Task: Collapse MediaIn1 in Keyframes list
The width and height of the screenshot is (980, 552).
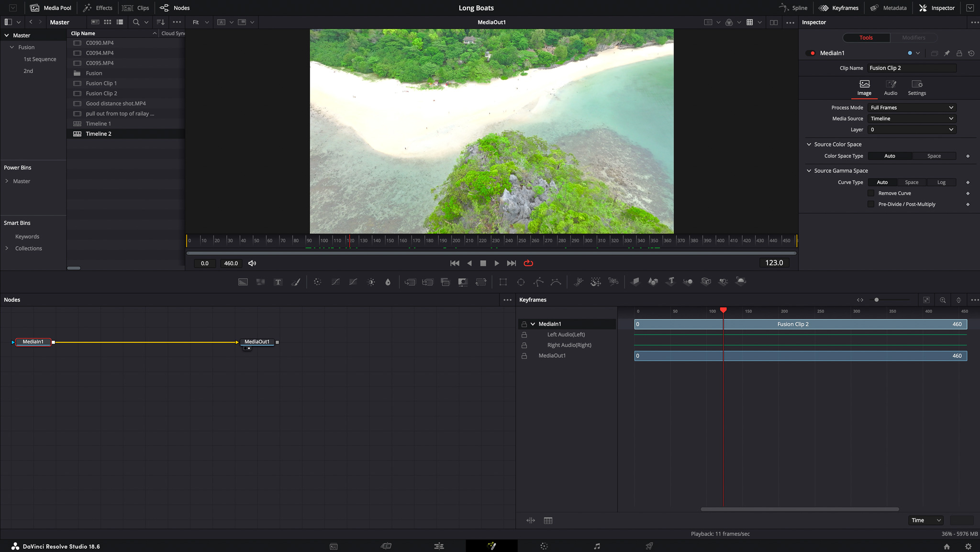Action: (x=533, y=324)
